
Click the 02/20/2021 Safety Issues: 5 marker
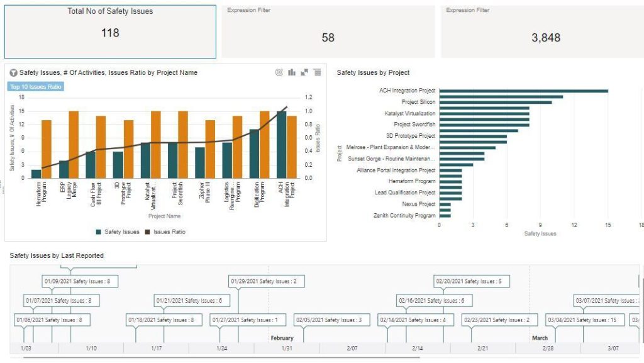(472, 281)
